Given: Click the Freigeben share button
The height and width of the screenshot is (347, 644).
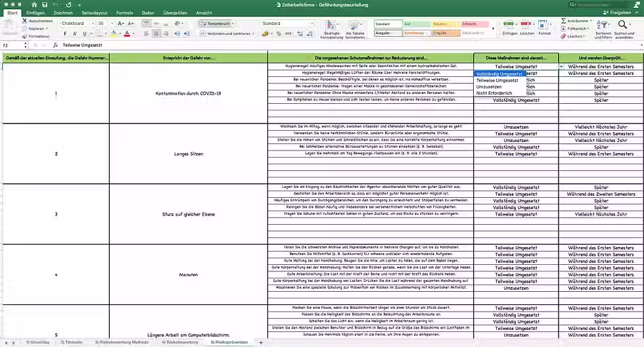Looking at the screenshot, I should (x=617, y=12).
